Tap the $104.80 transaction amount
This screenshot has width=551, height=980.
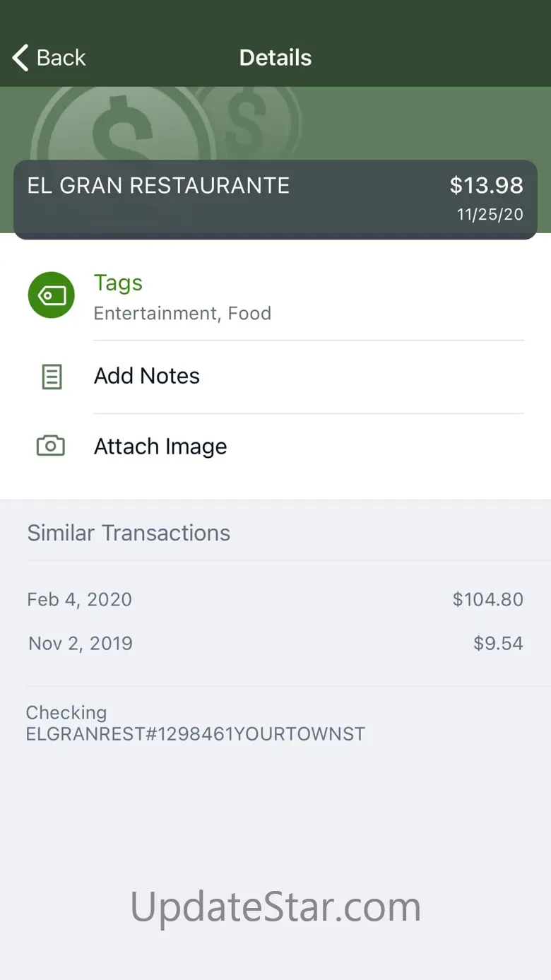point(488,599)
